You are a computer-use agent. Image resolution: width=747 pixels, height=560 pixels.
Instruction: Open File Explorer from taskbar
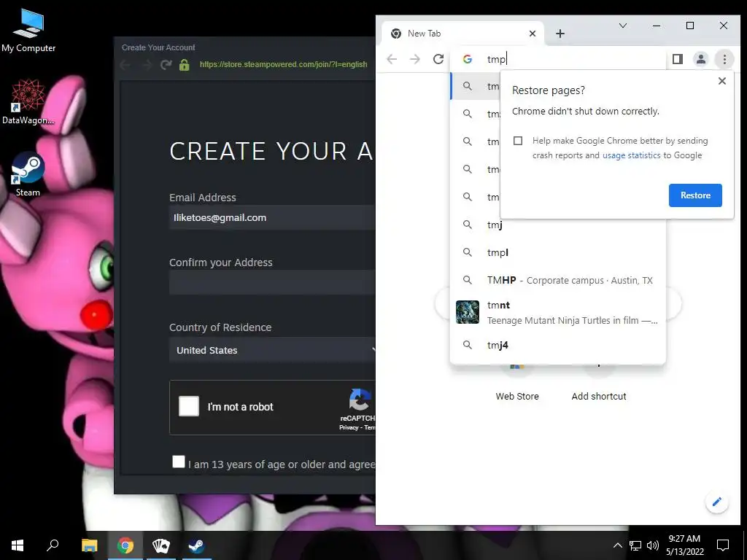[x=90, y=545]
